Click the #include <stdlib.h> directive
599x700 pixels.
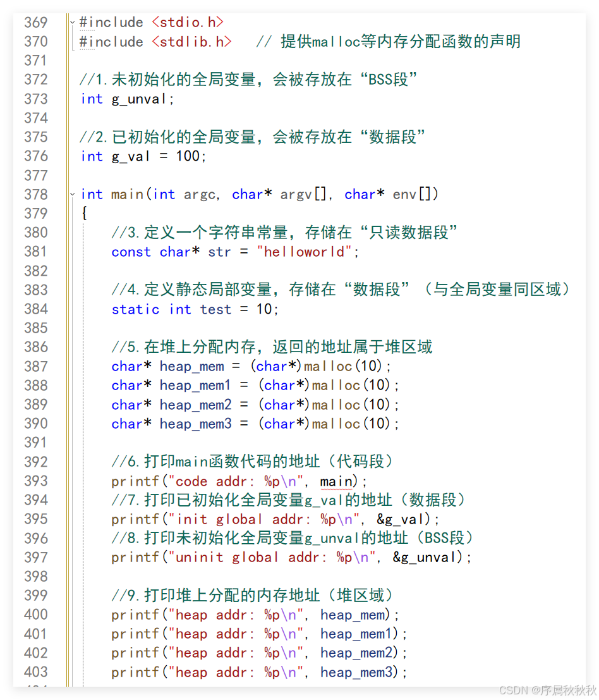[154, 42]
